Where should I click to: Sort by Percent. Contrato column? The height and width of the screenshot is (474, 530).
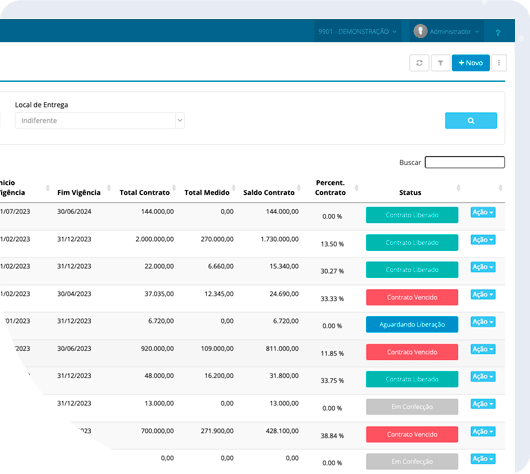pyautogui.click(x=330, y=188)
